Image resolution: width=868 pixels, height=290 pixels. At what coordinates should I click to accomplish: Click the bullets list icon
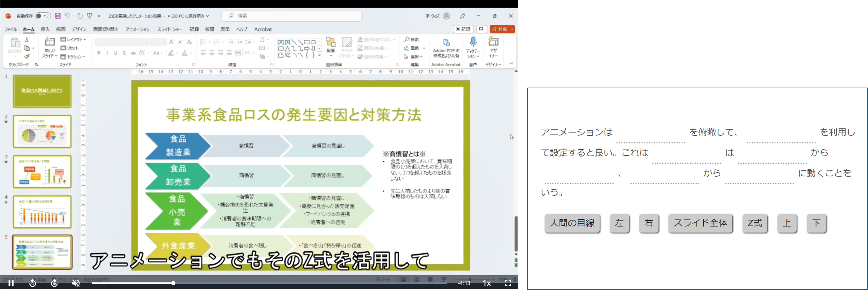click(203, 42)
